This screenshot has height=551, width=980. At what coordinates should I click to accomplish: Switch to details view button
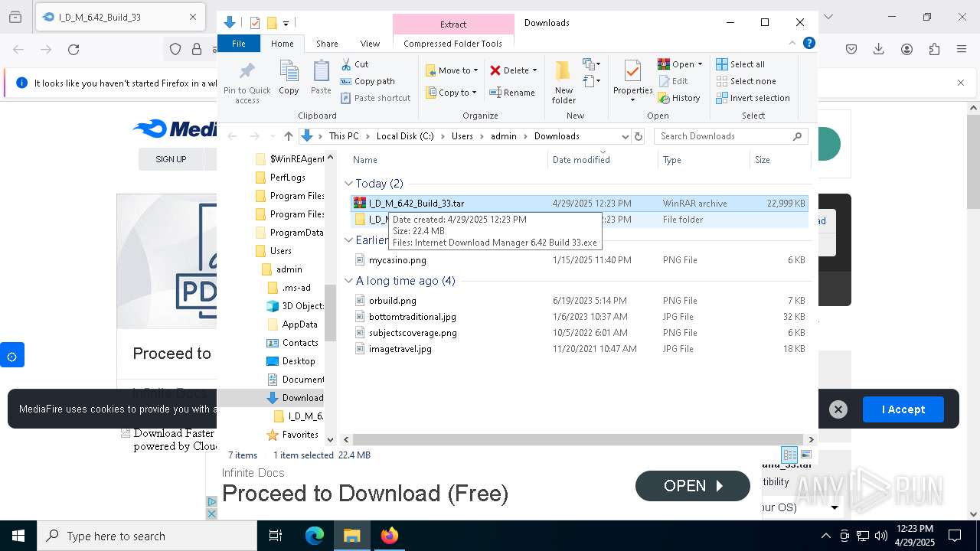[x=789, y=455]
